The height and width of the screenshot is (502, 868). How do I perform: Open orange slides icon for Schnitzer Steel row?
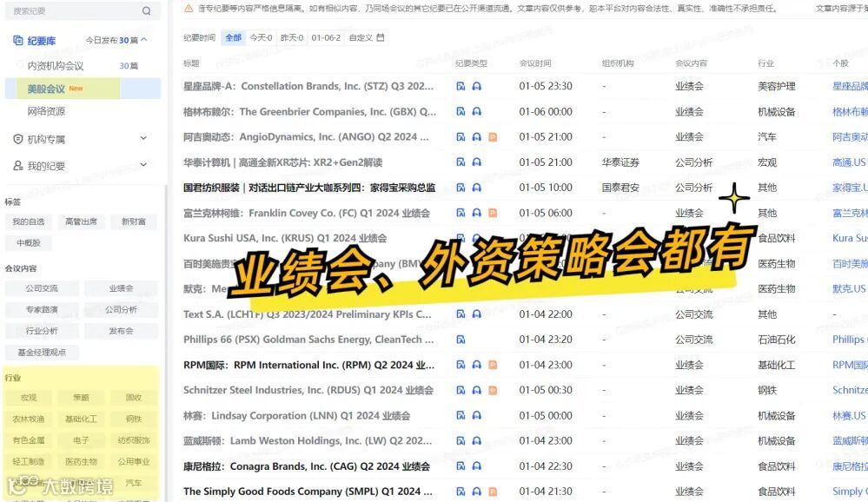pos(493,390)
